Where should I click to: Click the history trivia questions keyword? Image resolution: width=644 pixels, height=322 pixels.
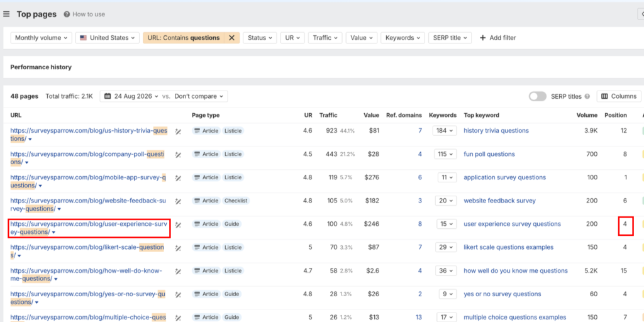coord(496,131)
